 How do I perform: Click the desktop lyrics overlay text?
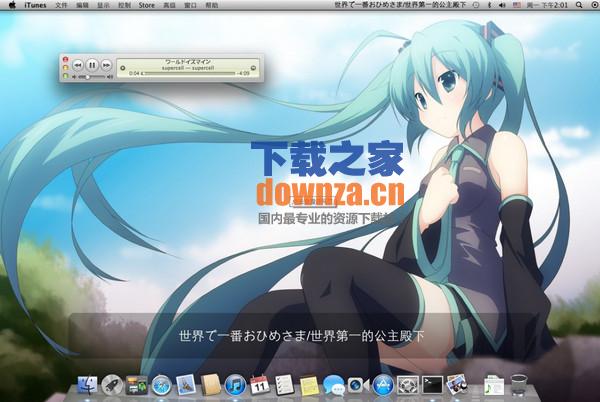pyautogui.click(x=302, y=336)
